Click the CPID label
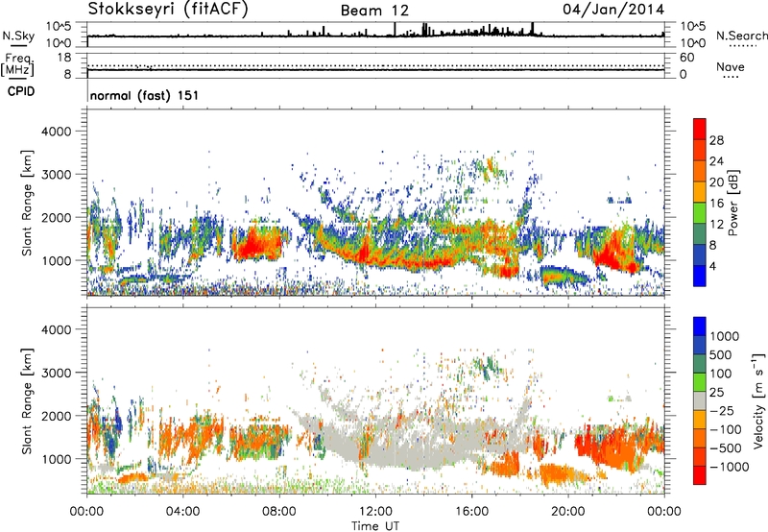 21,91
